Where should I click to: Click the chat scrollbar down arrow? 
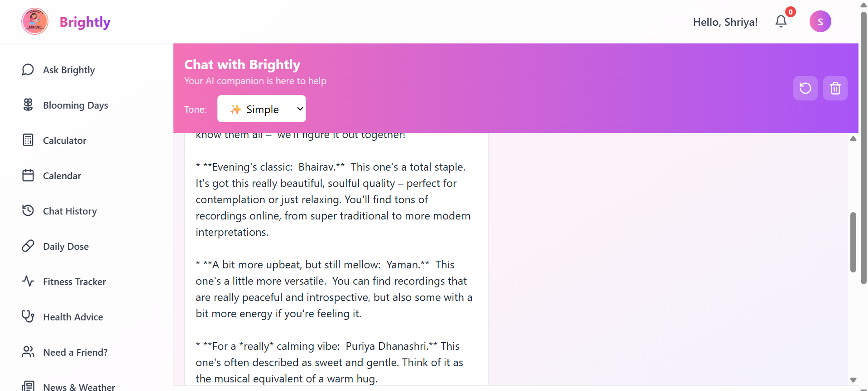(x=854, y=380)
